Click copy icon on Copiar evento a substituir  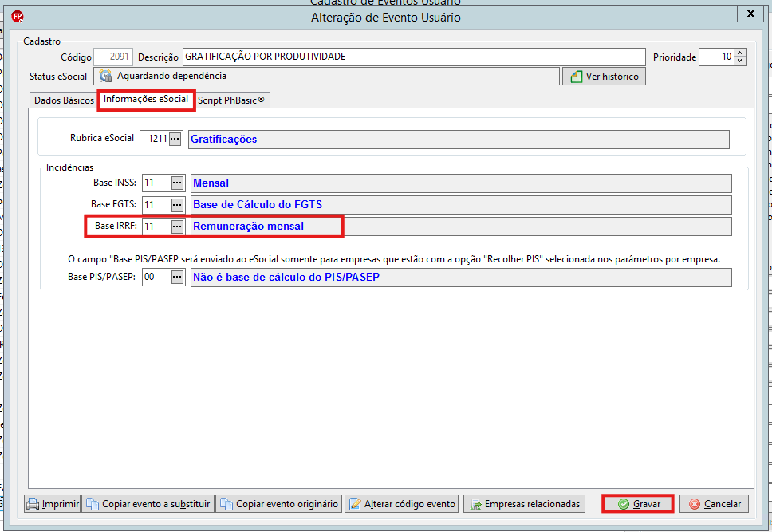(x=93, y=504)
